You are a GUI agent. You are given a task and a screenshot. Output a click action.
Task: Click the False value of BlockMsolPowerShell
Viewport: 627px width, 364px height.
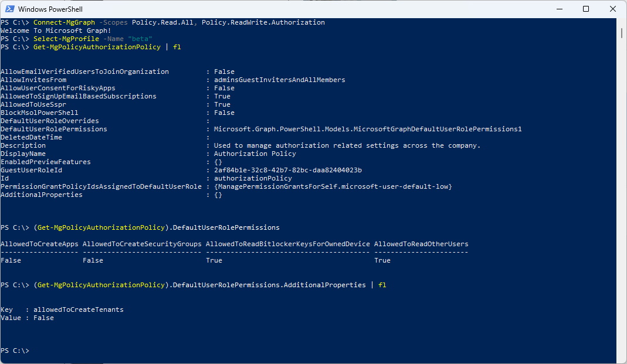click(224, 113)
